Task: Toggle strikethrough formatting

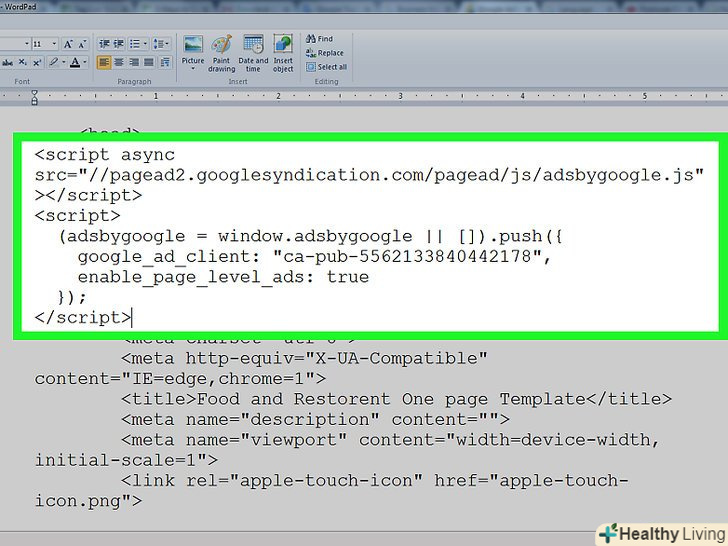Action: coord(7,62)
